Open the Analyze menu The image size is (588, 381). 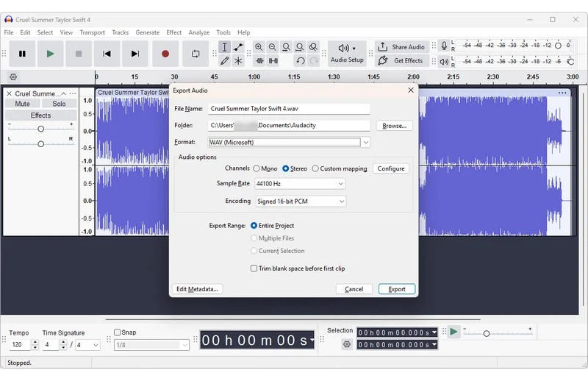pyautogui.click(x=198, y=32)
